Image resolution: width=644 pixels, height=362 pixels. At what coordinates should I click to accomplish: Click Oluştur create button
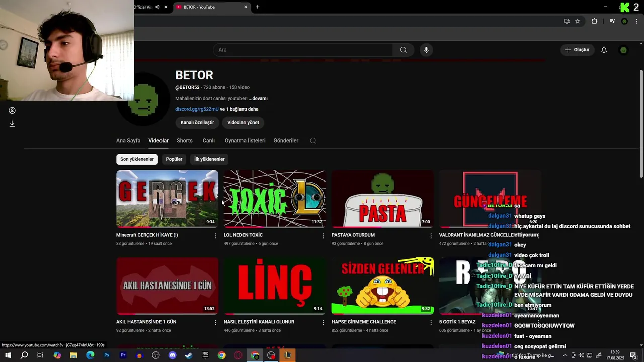(x=577, y=50)
